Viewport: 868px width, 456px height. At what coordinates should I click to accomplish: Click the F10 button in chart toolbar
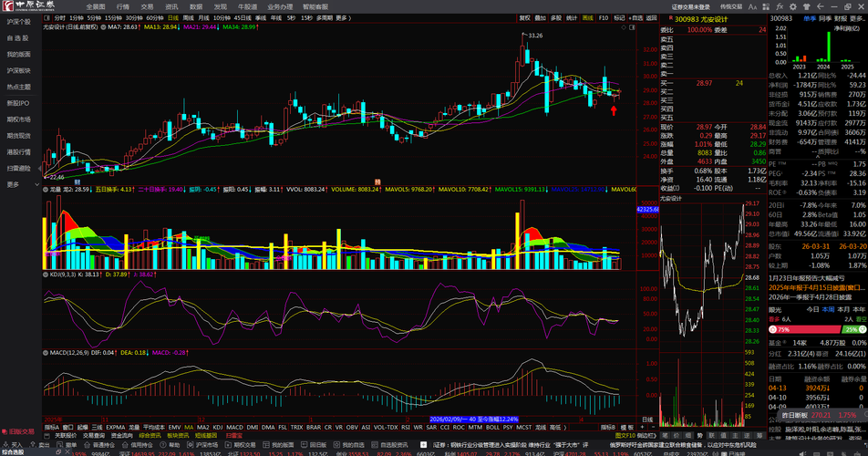[x=604, y=18]
